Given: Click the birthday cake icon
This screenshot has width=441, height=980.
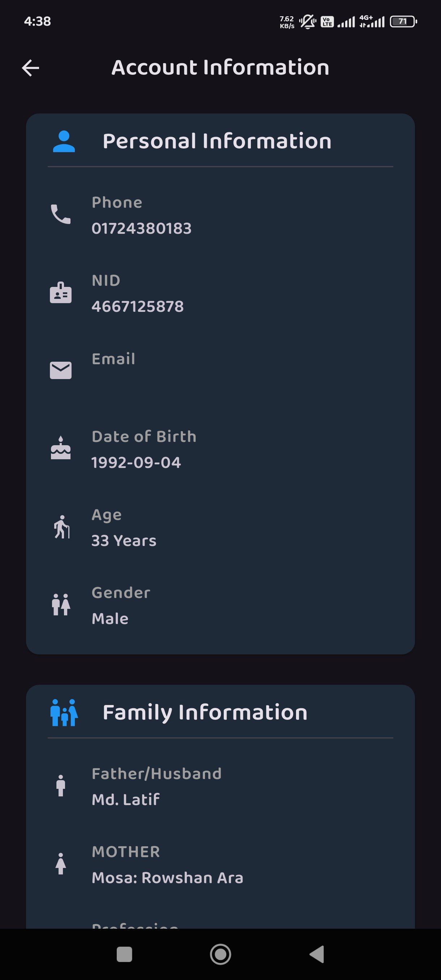Looking at the screenshot, I should point(61,448).
